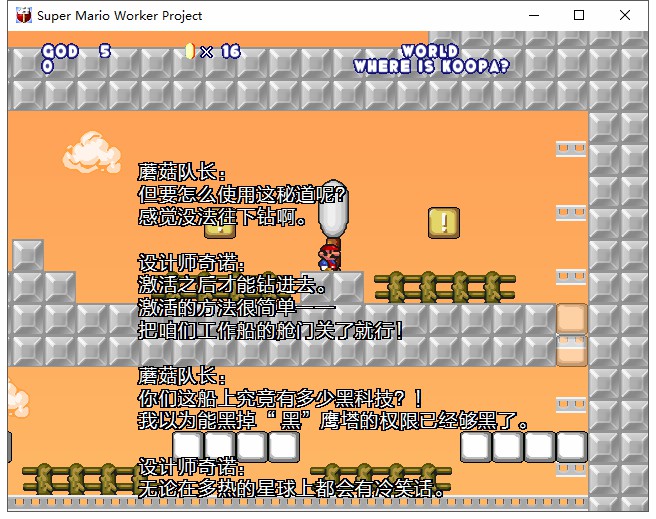Click the Super Mario Worker Project title bar icon
This screenshot has width=656, height=519.
[x=24, y=15]
